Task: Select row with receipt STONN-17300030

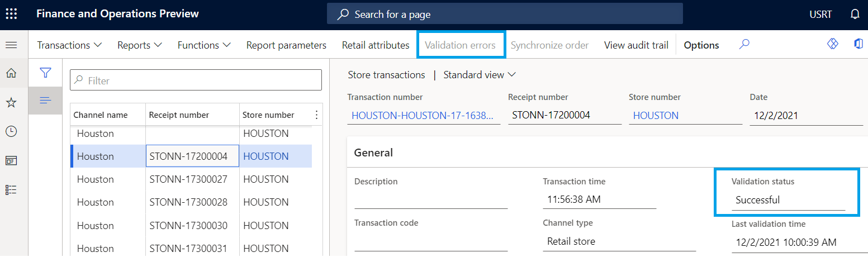Action: [x=191, y=225]
